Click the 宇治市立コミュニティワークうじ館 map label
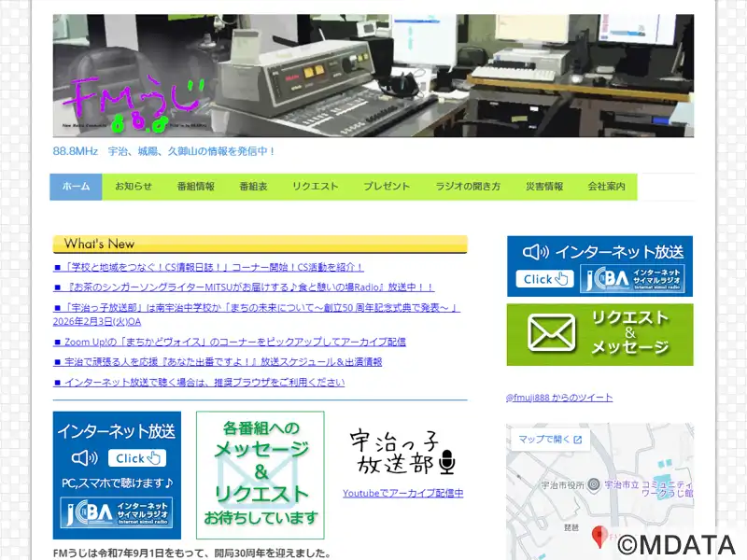Screen dimensions: 747x560 (648, 488)
